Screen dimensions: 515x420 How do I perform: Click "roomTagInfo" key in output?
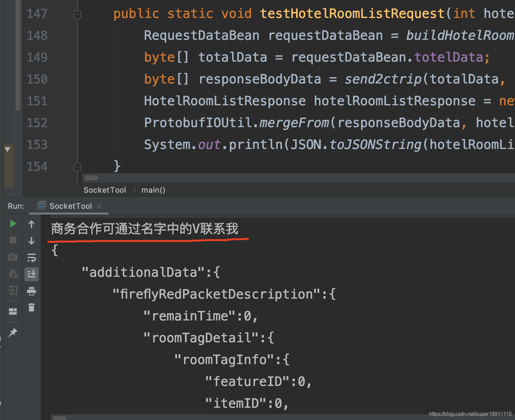point(224,360)
